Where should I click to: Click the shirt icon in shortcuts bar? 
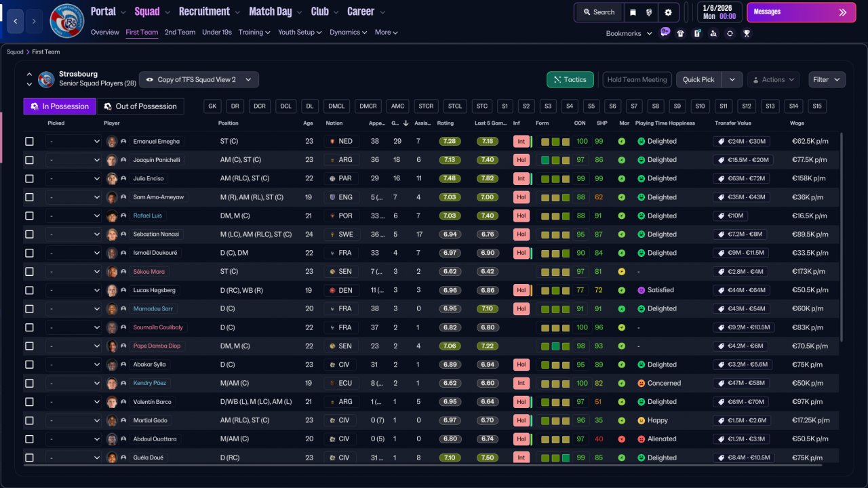[680, 33]
